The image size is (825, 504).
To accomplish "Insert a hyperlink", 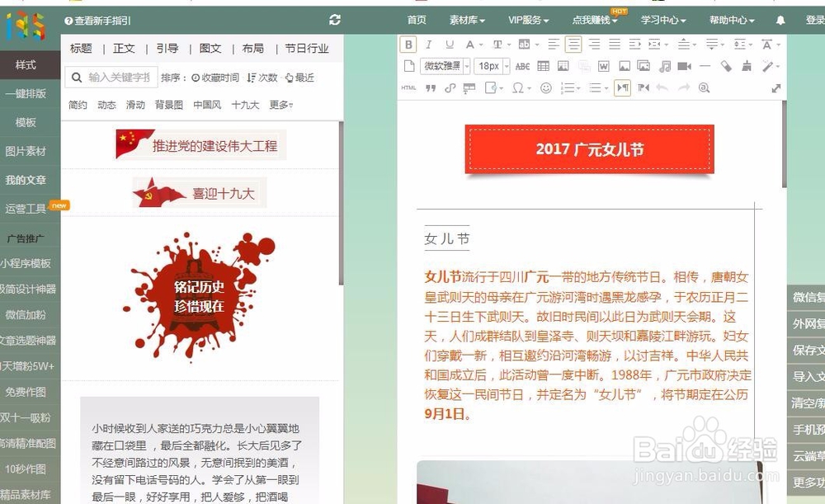I will 450,88.
